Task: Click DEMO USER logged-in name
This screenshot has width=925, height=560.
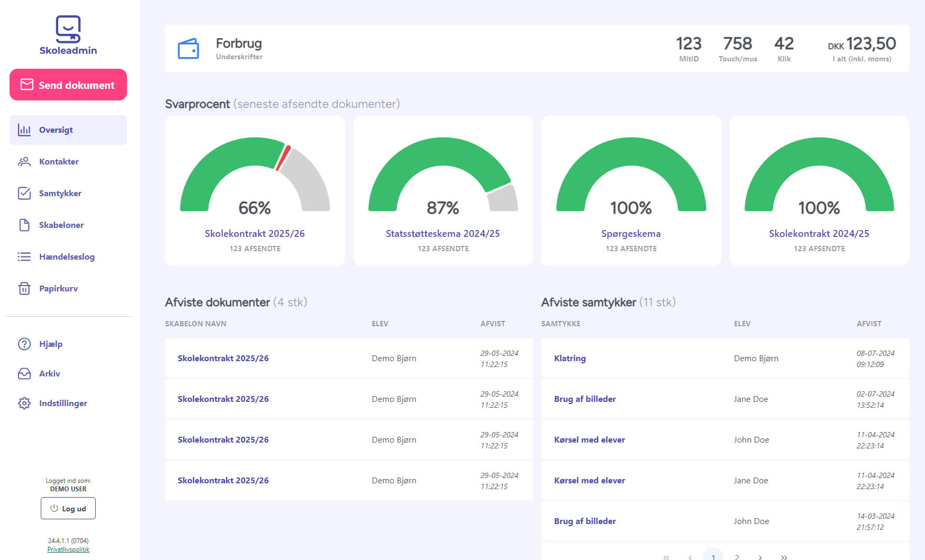Action: [68, 489]
